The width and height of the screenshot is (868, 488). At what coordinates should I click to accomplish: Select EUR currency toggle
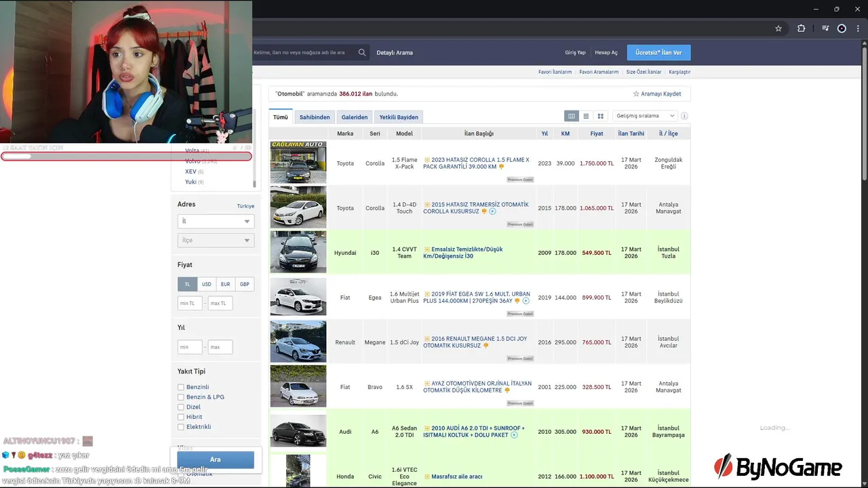(225, 284)
